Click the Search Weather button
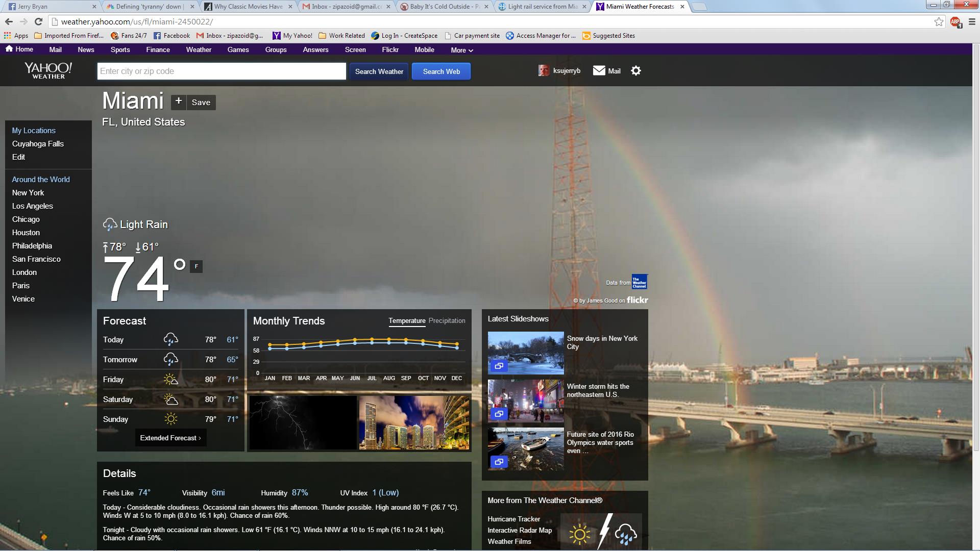980x551 pixels. [x=379, y=71]
